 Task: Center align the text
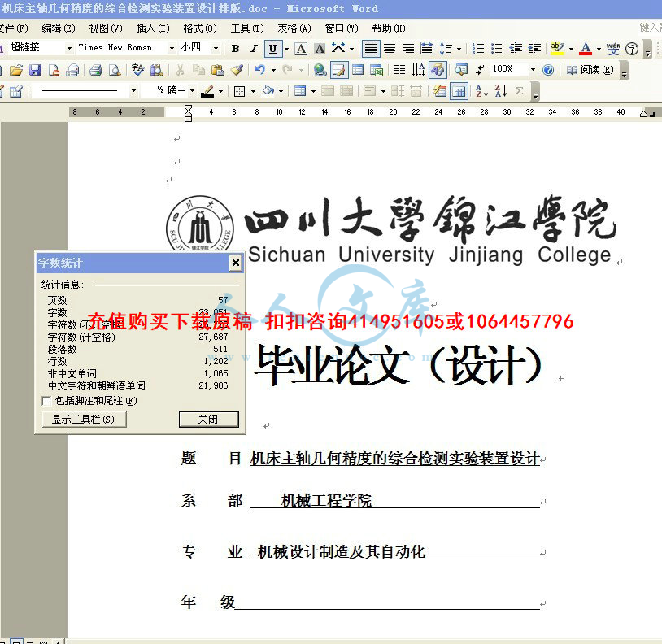[390, 49]
